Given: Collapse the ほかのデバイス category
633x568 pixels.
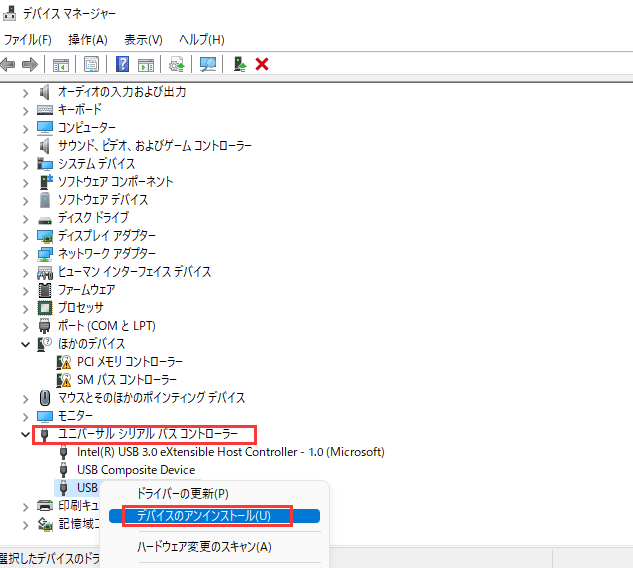Looking at the screenshot, I should tap(25, 344).
